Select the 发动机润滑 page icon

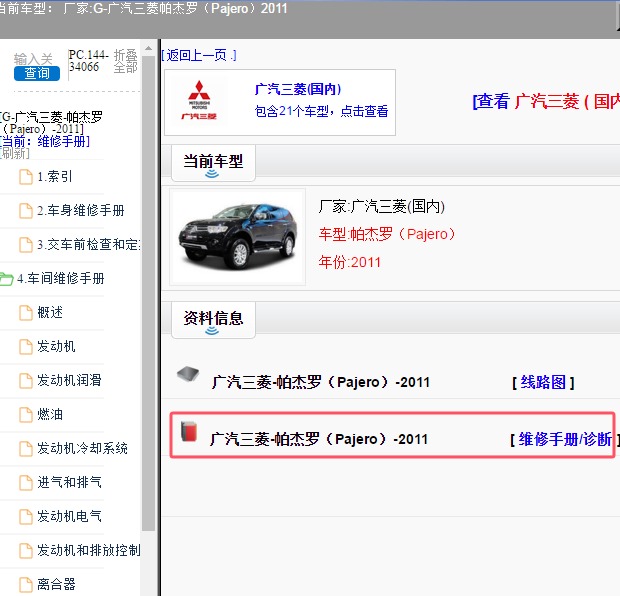point(26,381)
